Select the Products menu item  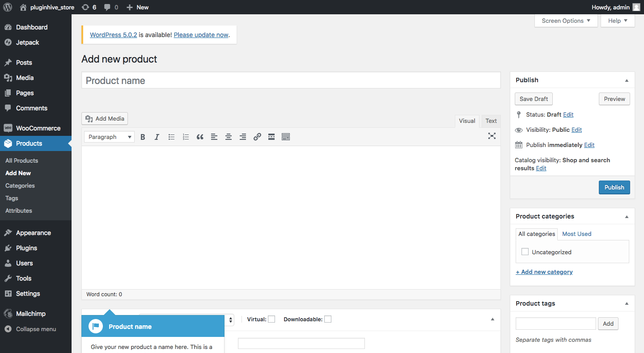pos(36,143)
